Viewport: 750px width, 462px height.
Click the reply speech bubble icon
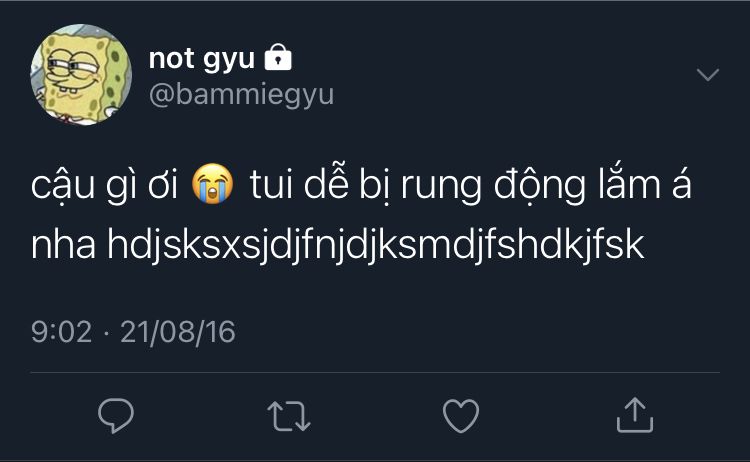coord(116,414)
